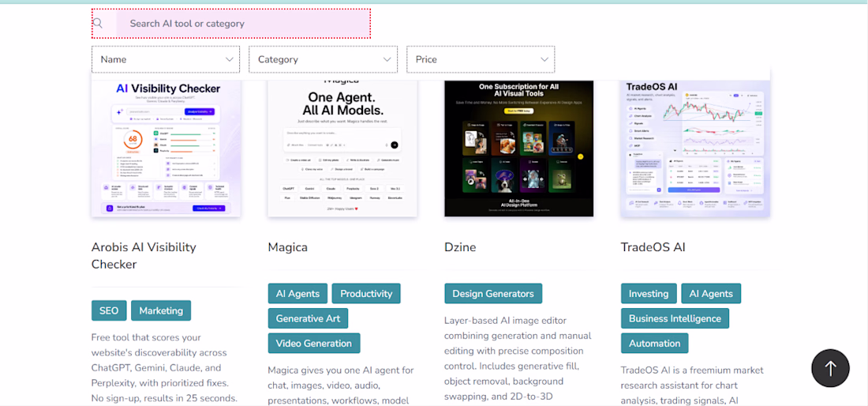Image resolution: width=868 pixels, height=406 pixels.
Task: Open the Price dropdown filter
Action: (481, 59)
